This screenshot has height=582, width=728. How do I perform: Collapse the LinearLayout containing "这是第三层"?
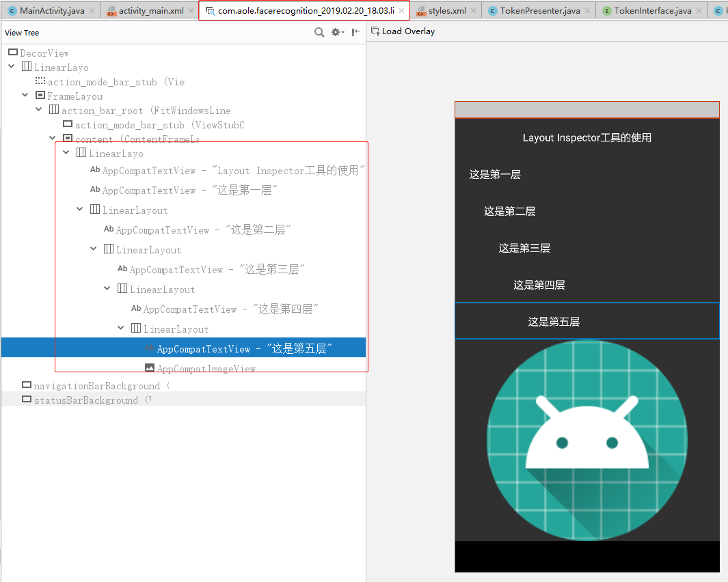click(93, 249)
